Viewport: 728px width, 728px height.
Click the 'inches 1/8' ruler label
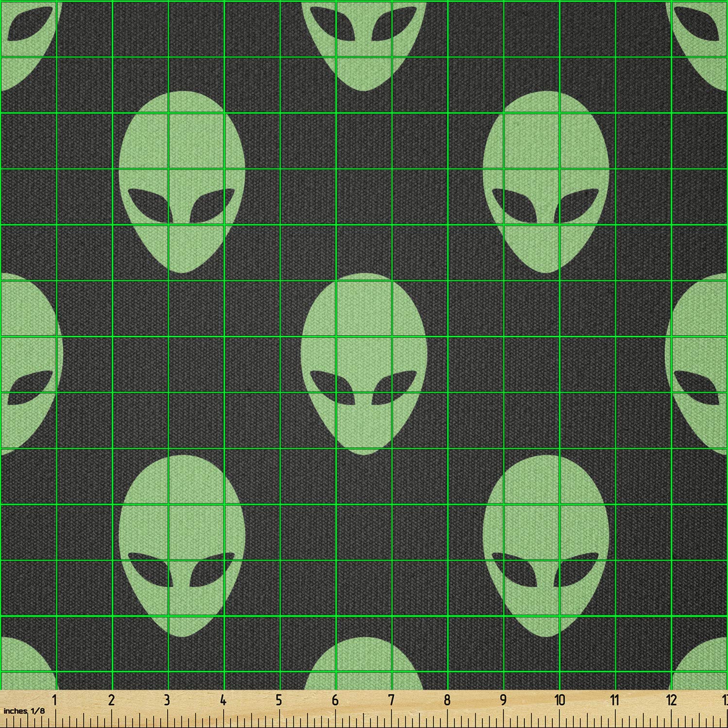click(23, 711)
